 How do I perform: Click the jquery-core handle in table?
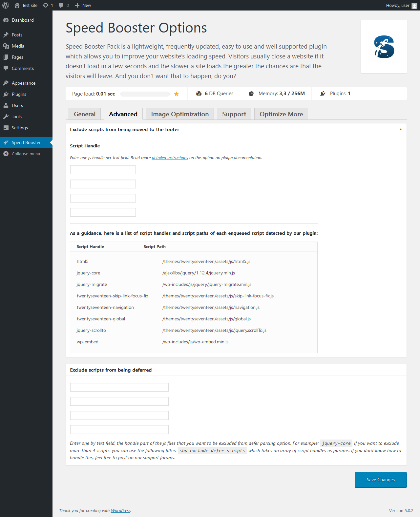88,273
